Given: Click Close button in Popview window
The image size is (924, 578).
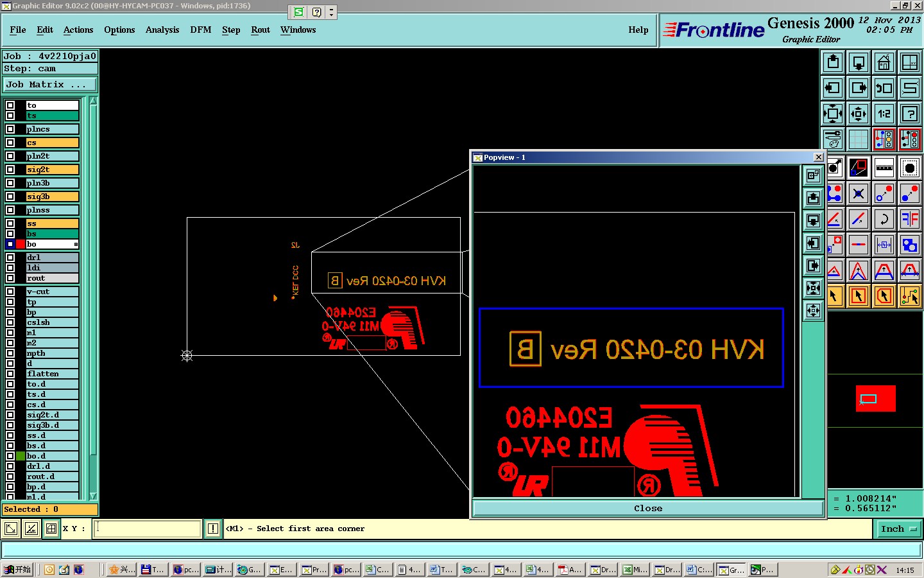Looking at the screenshot, I should click(x=648, y=508).
